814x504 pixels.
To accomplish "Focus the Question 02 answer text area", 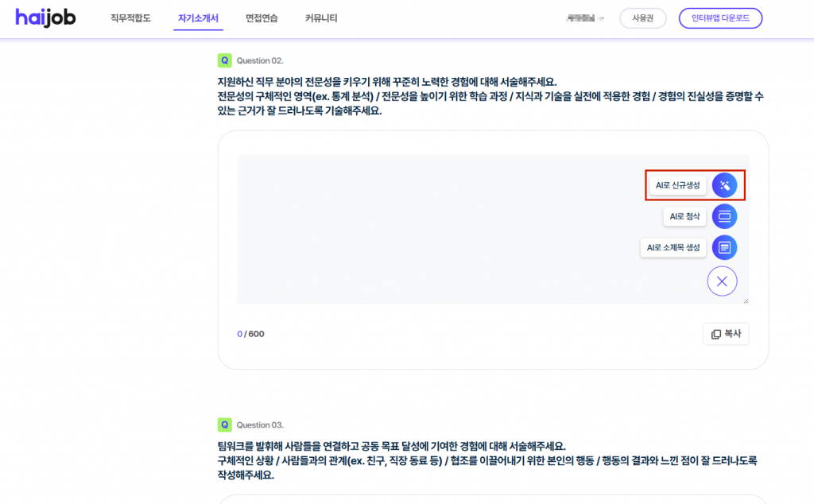I will pos(437,231).
